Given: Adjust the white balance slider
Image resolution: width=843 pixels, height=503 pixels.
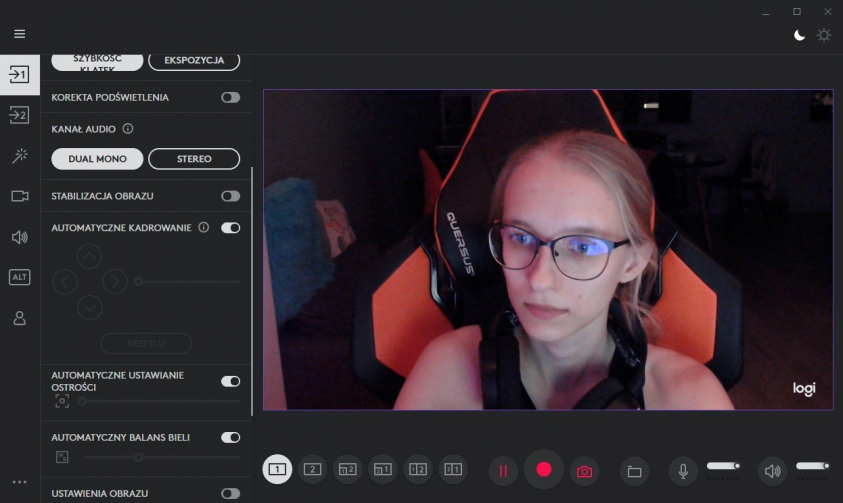Looking at the screenshot, I should pyautogui.click(x=162, y=457).
